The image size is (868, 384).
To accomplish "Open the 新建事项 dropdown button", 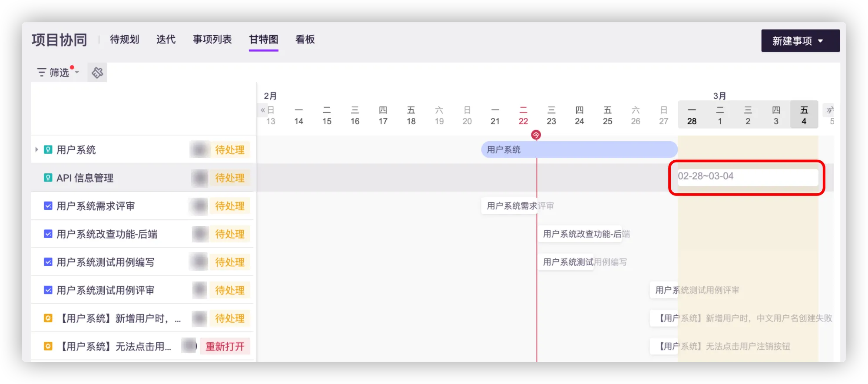I will pyautogui.click(x=800, y=41).
